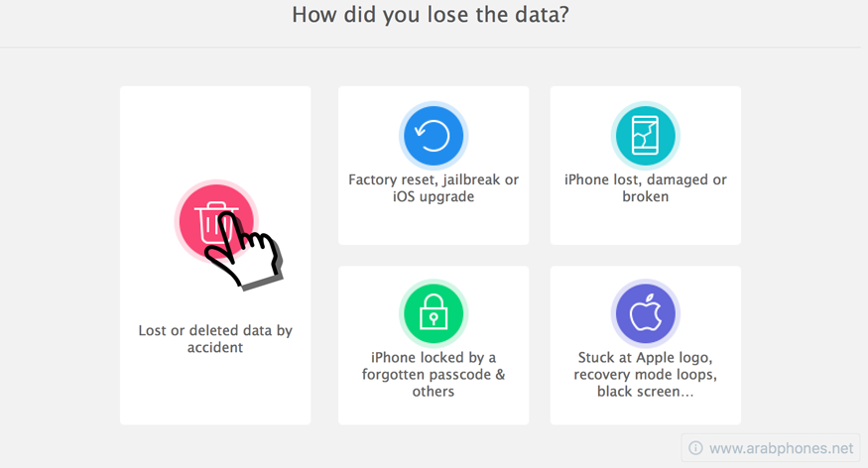Click empty space in iPhone damaged card

click(646, 226)
